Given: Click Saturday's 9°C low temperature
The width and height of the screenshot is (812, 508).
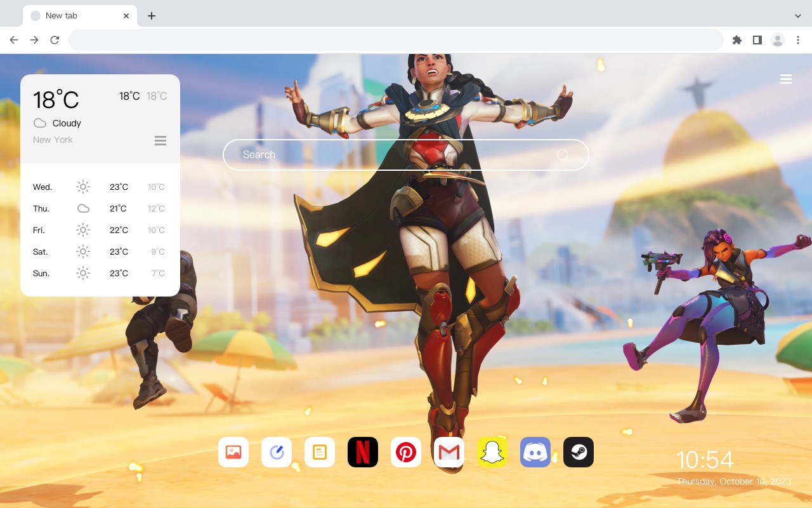Looking at the screenshot, I should tap(158, 251).
